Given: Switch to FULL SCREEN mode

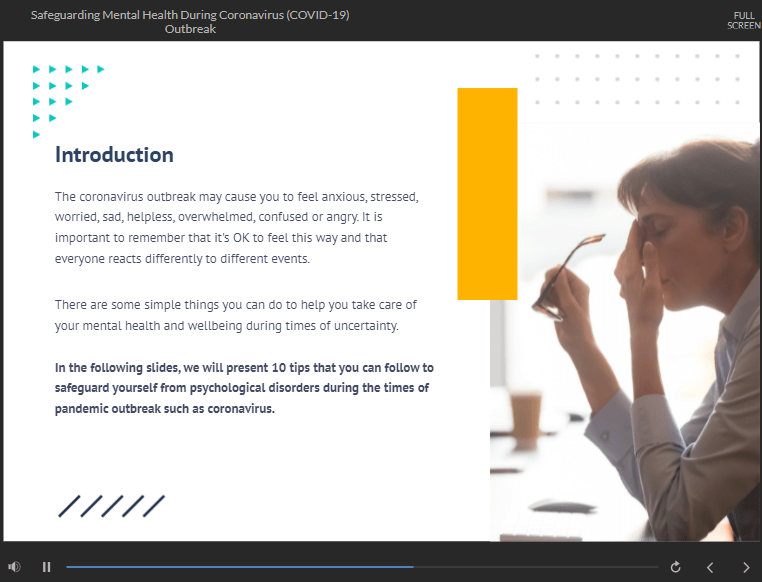Looking at the screenshot, I should [744, 20].
